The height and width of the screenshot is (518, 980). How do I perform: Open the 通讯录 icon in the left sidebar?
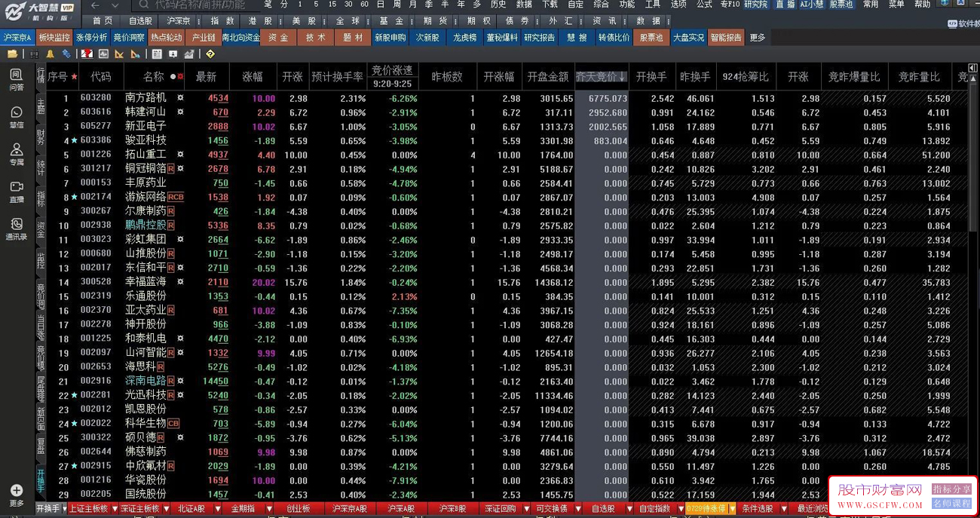16,226
